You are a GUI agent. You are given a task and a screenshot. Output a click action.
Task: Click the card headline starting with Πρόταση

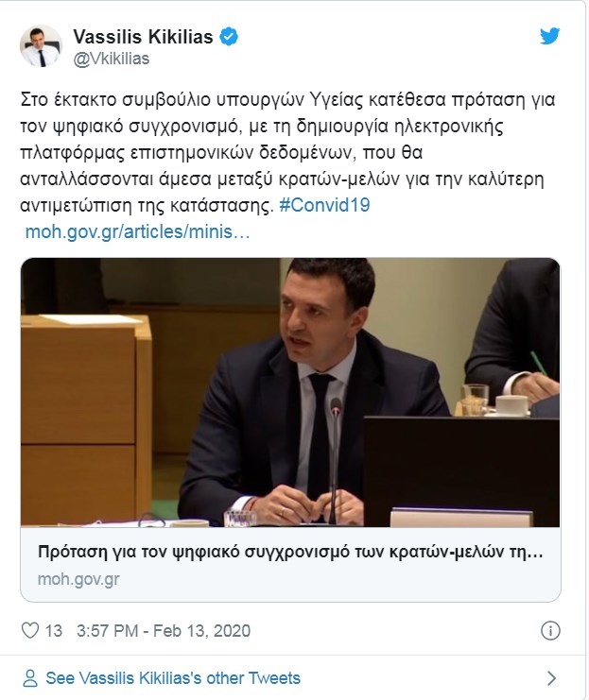[x=290, y=553]
